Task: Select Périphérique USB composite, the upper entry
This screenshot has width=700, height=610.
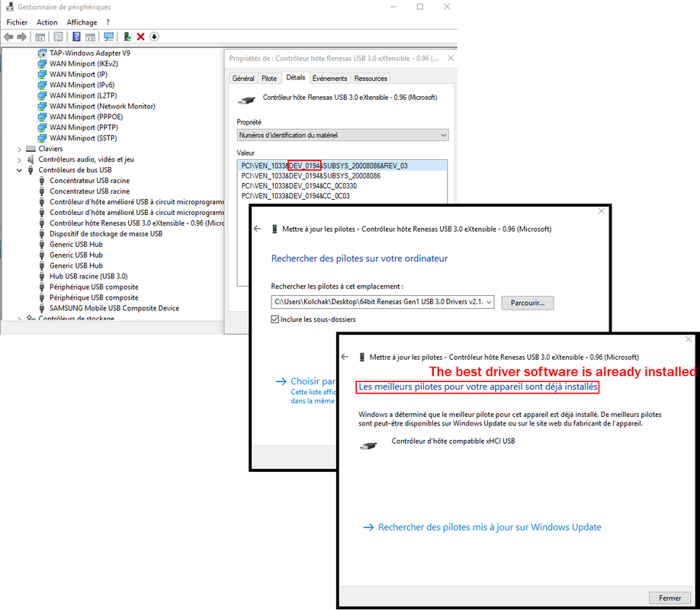Action: [94, 287]
